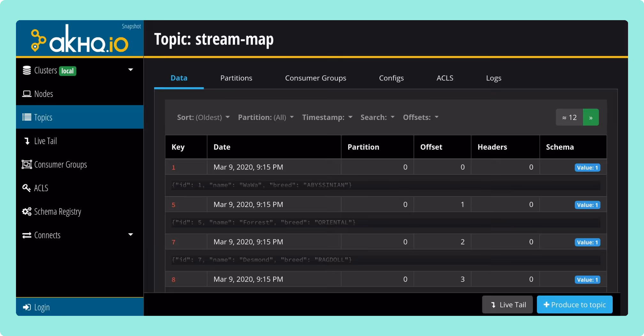Image resolution: width=644 pixels, height=336 pixels.
Task: Click key 1 in the table
Action: point(174,167)
